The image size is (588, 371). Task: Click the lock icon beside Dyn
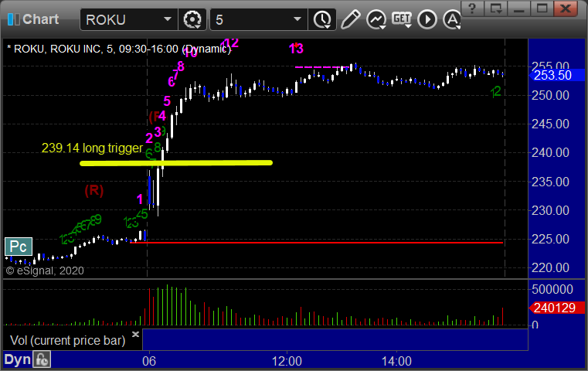coord(42,359)
